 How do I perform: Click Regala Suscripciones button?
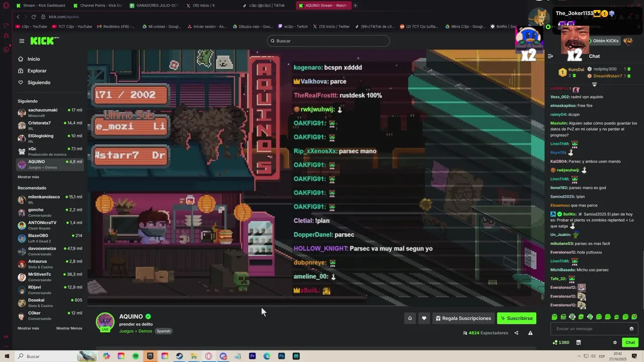(463, 318)
